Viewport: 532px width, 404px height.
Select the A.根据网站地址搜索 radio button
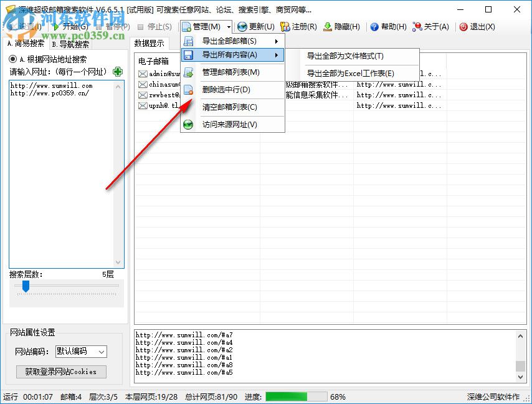tap(11, 59)
